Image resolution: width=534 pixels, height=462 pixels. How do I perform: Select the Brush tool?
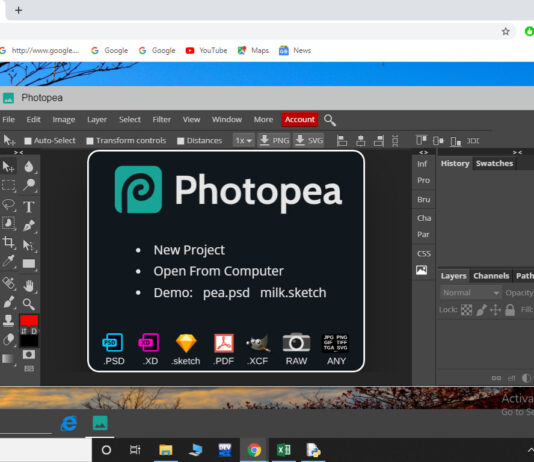pyautogui.click(x=8, y=302)
